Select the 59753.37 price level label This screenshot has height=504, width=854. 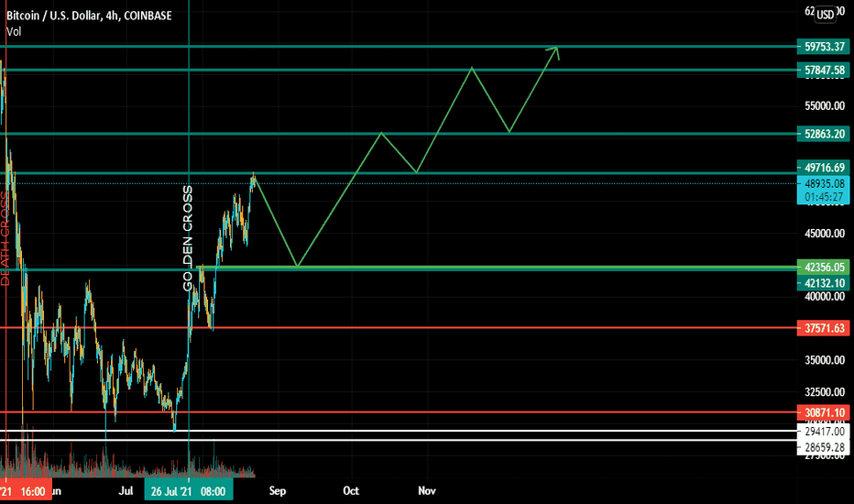click(823, 47)
